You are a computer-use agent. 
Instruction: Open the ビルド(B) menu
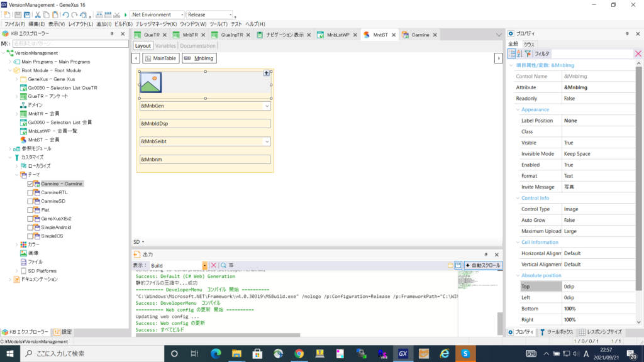pos(123,25)
